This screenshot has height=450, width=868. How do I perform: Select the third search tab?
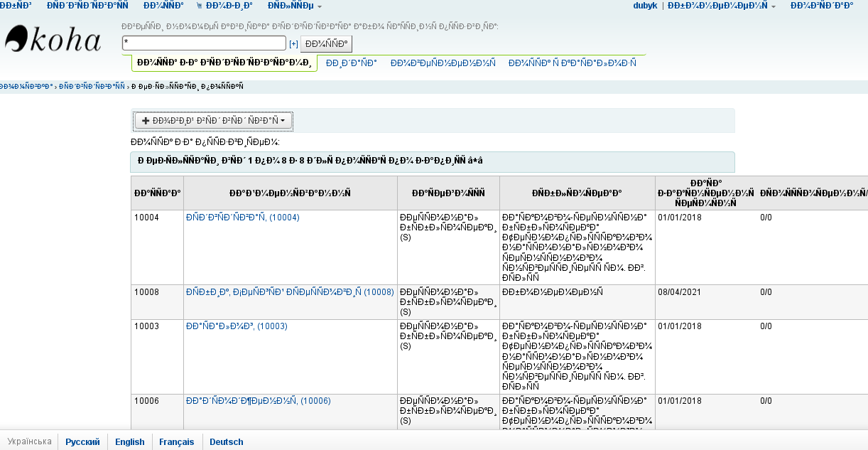click(443, 63)
